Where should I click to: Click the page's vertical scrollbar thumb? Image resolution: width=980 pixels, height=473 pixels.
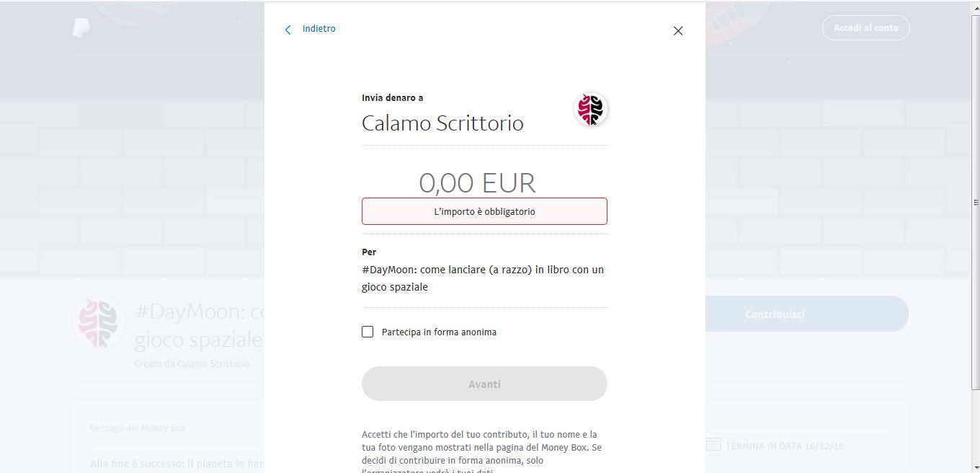976,202
